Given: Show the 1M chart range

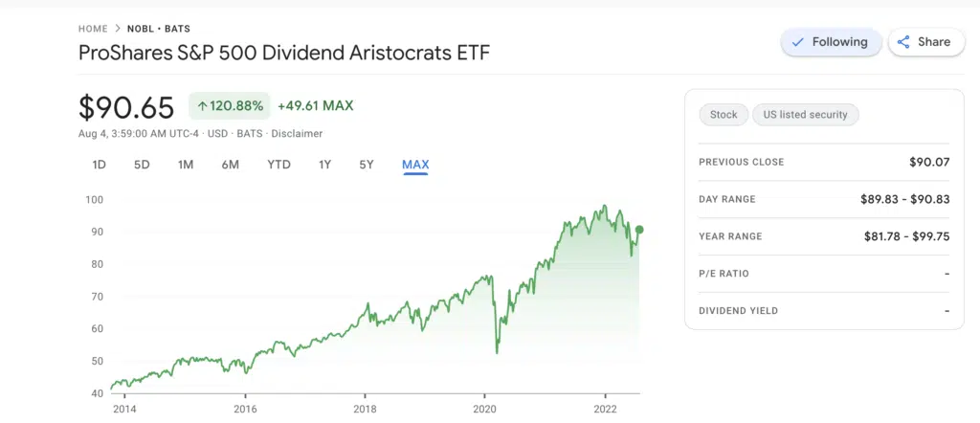Looking at the screenshot, I should 186,165.
